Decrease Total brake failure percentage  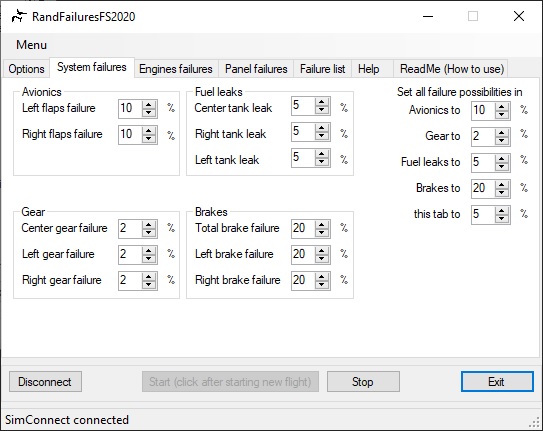[322, 233]
